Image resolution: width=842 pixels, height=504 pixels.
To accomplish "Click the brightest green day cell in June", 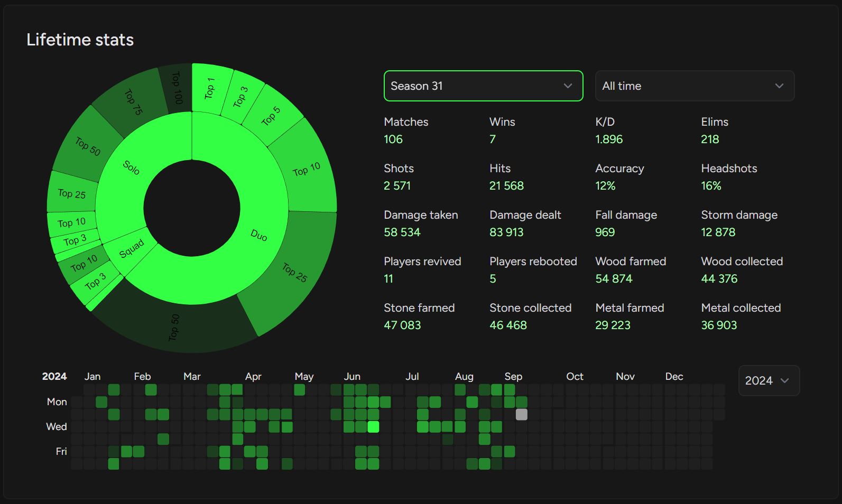I will 373,427.
